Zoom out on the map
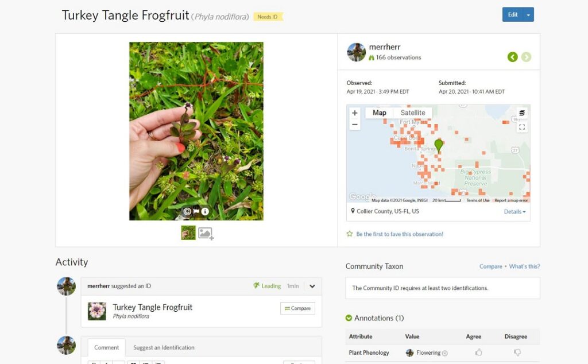 (x=355, y=125)
